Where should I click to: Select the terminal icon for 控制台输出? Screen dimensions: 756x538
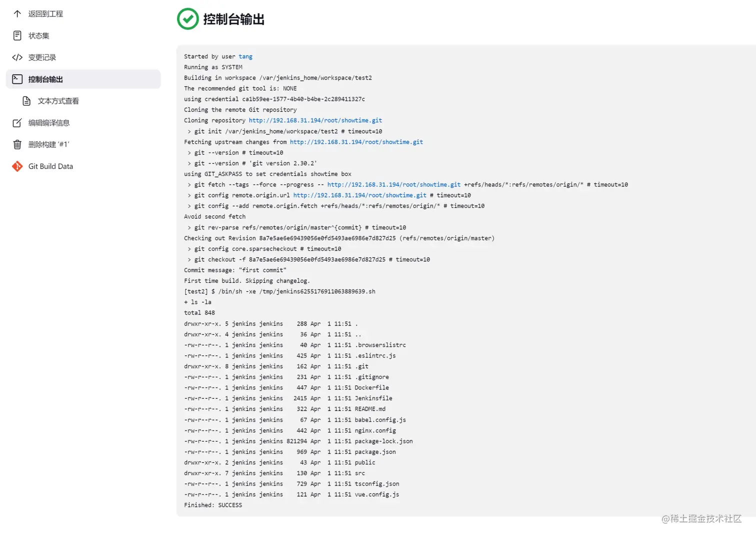pos(17,79)
